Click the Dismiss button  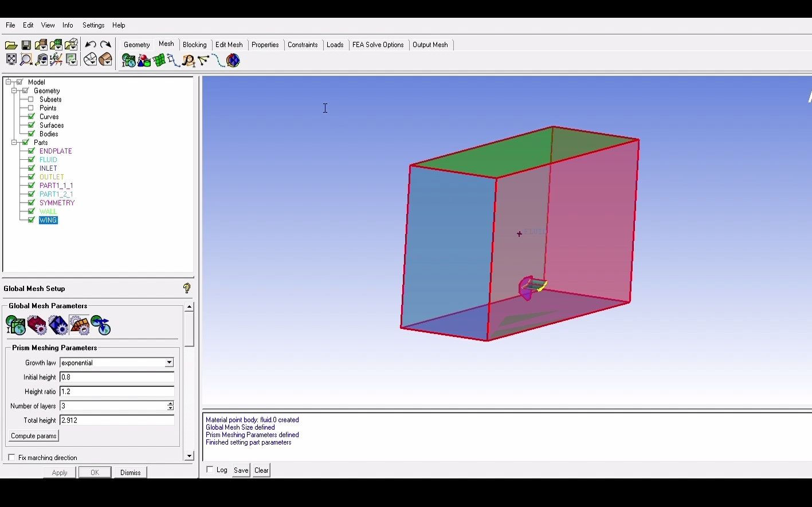point(130,471)
